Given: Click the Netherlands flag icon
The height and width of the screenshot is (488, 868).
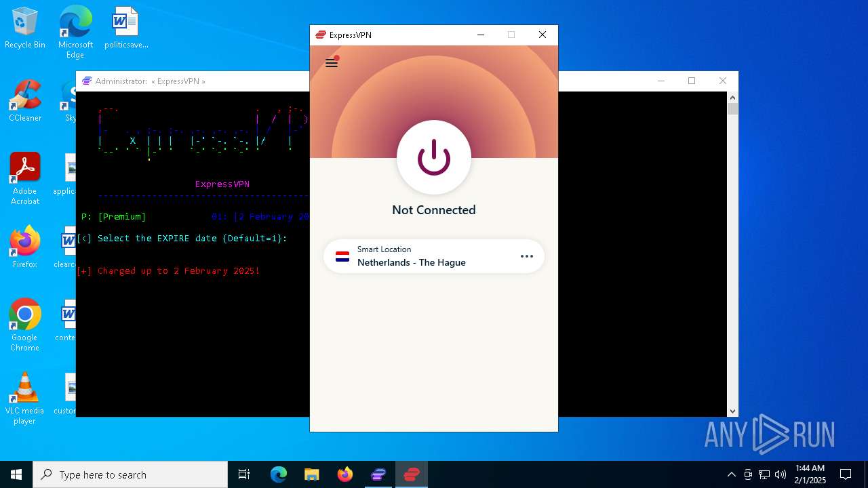Looking at the screenshot, I should [342, 256].
